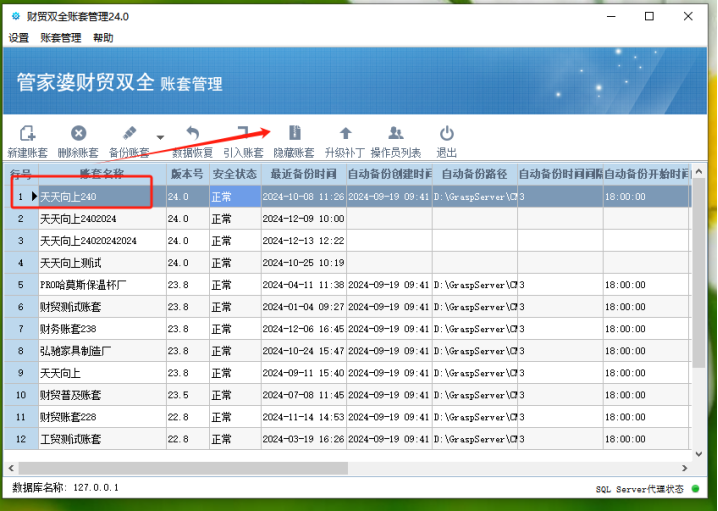Click the vertical scrollbar down arrow
718x511 pixels.
coord(699,454)
